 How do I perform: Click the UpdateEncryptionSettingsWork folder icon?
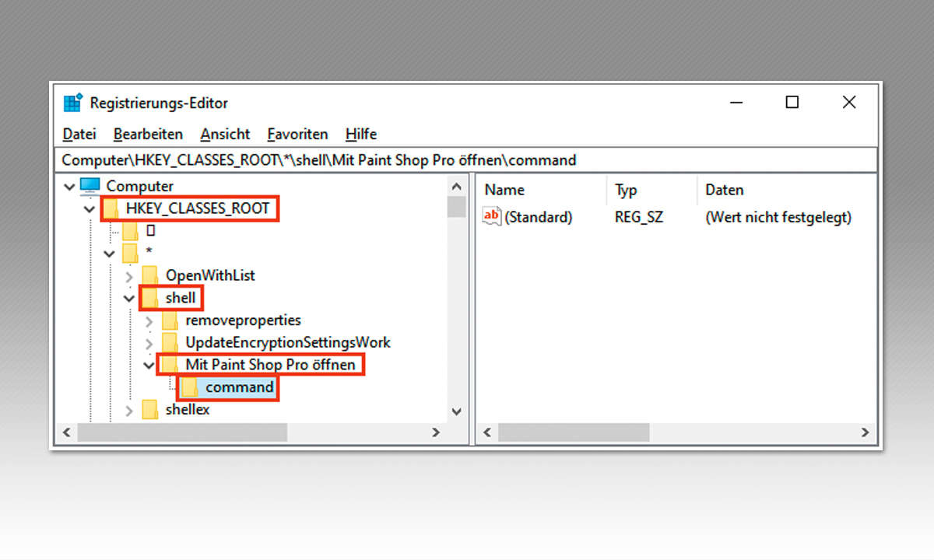(x=170, y=342)
